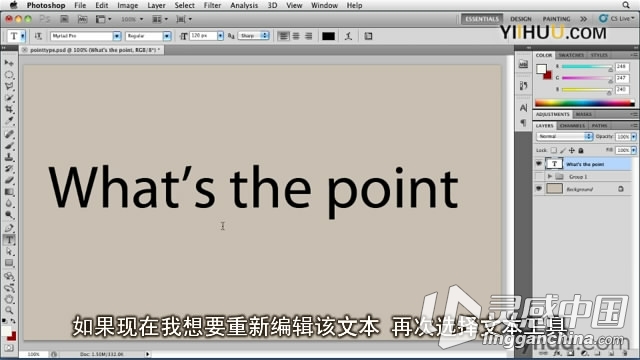
Task: Select the Essentials workspace
Action: pos(482,19)
